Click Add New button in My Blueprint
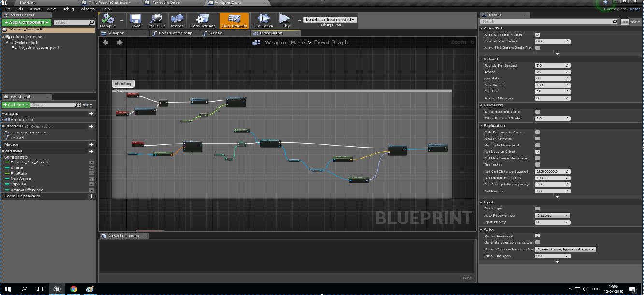The width and height of the screenshot is (644, 295). point(15,105)
